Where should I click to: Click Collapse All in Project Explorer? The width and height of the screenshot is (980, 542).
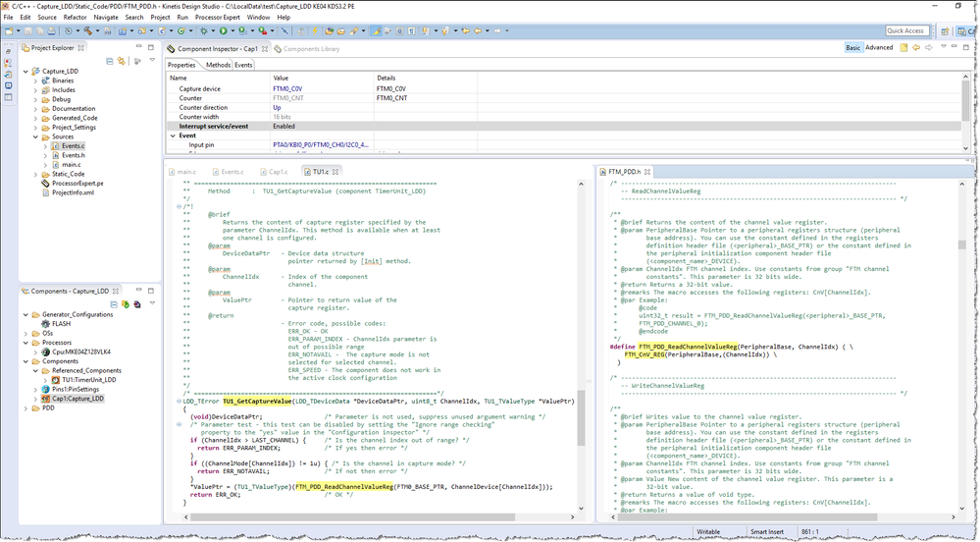click(110, 61)
